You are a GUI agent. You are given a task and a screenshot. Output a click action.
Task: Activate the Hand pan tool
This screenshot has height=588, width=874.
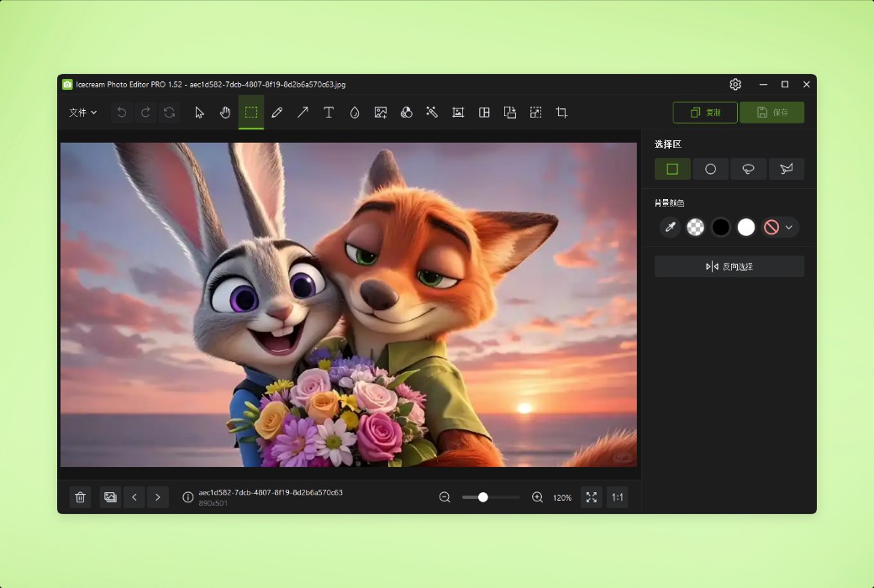point(224,112)
